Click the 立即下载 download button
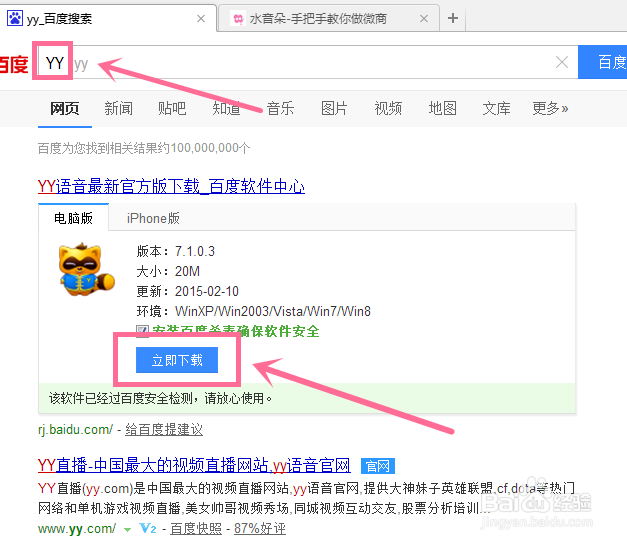 click(x=177, y=360)
